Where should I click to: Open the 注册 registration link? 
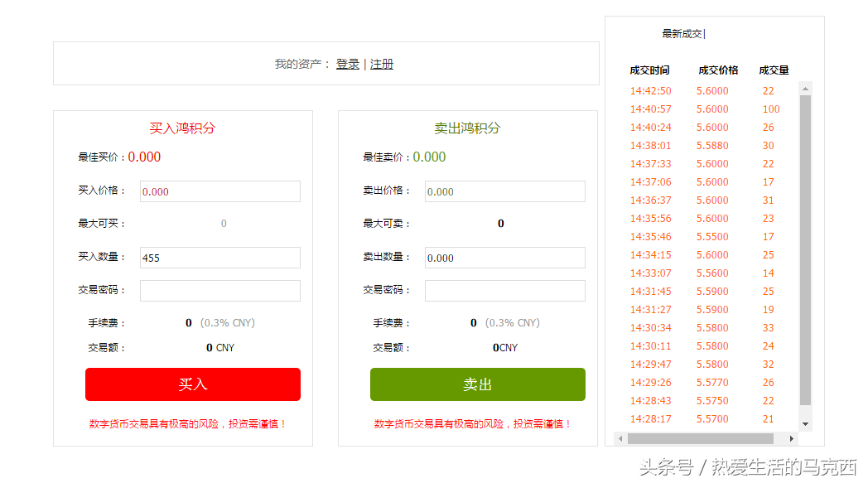pos(382,64)
